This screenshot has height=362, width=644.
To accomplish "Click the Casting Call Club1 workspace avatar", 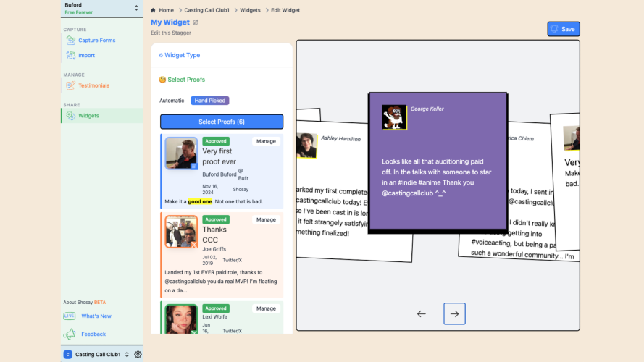I will [x=68, y=355].
